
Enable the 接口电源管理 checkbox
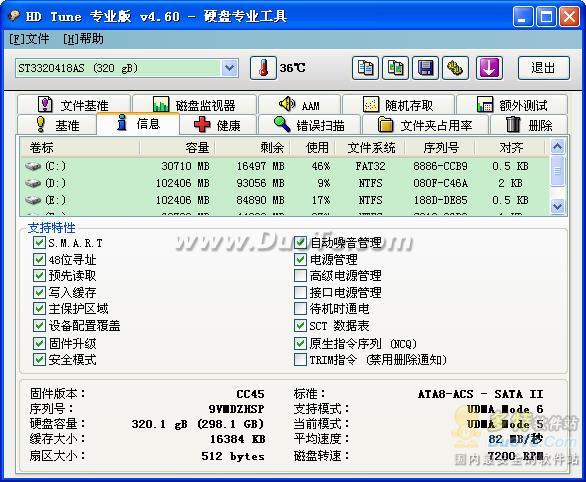(300, 292)
